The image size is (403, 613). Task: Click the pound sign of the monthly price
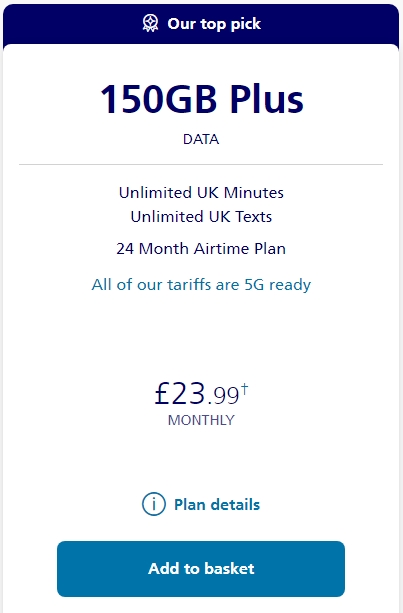click(x=161, y=393)
